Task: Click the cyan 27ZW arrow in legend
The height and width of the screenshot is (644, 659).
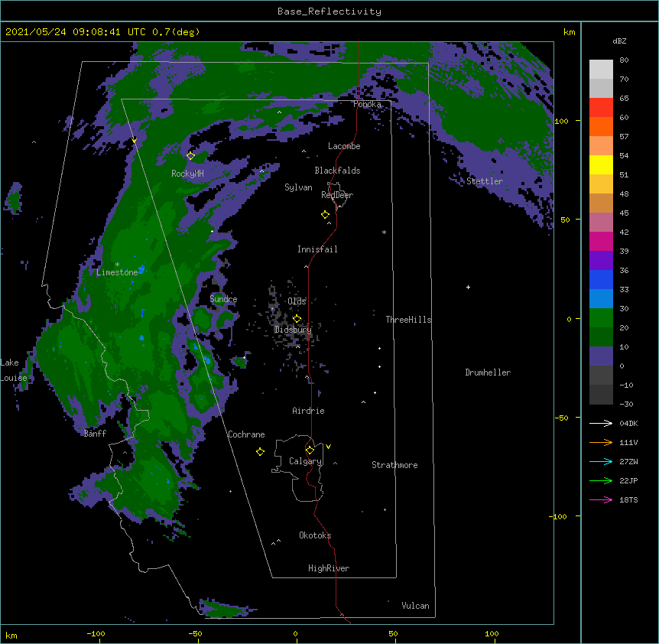Action: point(601,461)
